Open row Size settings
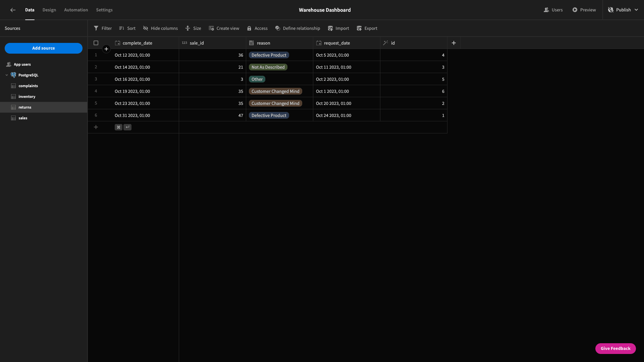Viewport: 644px width, 362px height. click(x=193, y=28)
